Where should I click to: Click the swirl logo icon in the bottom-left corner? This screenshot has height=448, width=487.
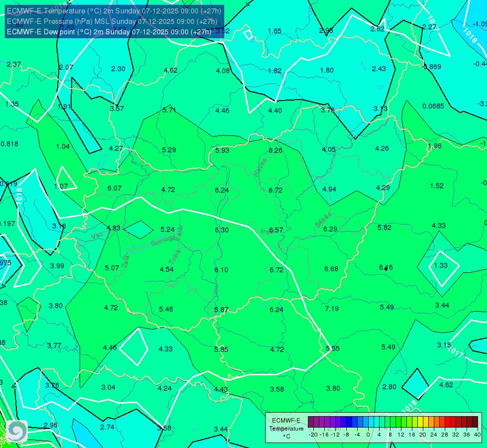point(17,431)
